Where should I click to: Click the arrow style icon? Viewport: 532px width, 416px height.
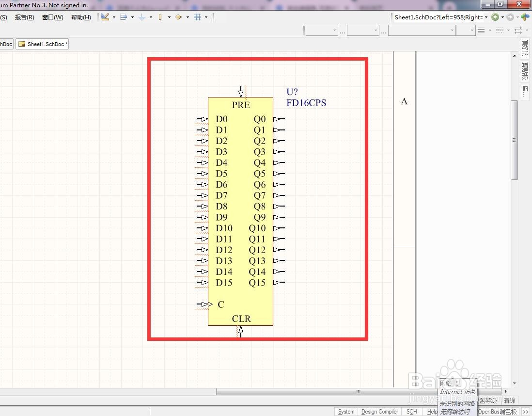pyautogui.click(x=518, y=31)
